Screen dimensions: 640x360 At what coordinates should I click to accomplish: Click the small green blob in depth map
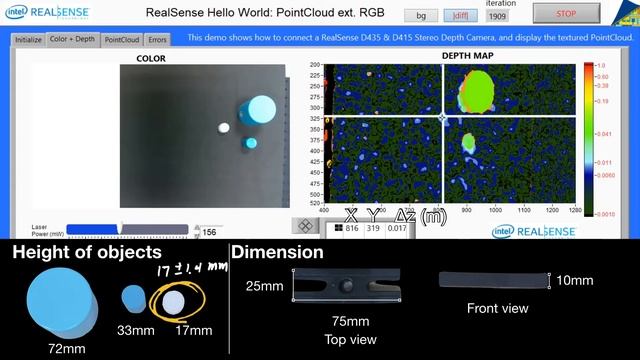(469, 142)
